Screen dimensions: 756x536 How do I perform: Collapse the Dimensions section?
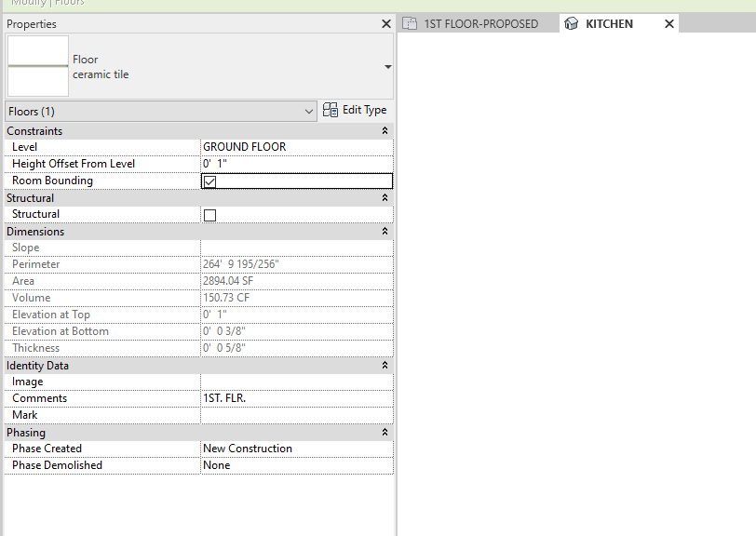384,231
